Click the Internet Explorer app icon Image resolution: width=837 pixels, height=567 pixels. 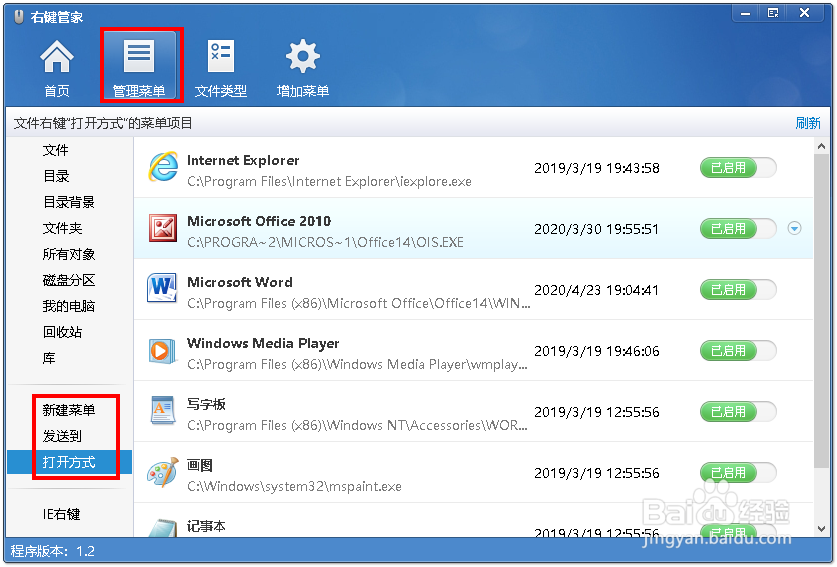(162, 167)
